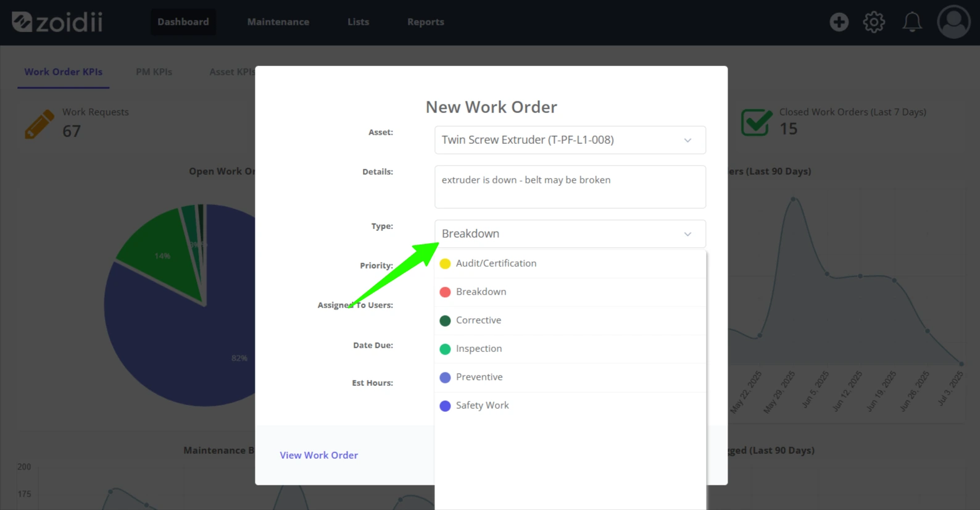Screen dimensions: 980x510
Task: Select Preventive type option
Action: [570, 377]
